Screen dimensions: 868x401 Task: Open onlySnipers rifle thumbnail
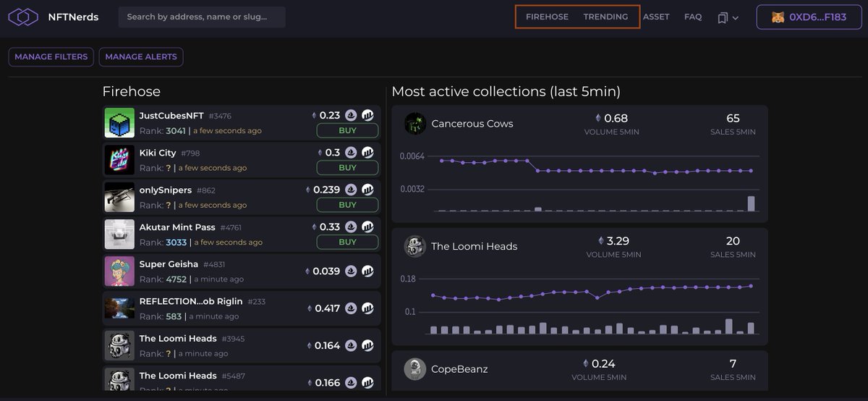point(119,198)
